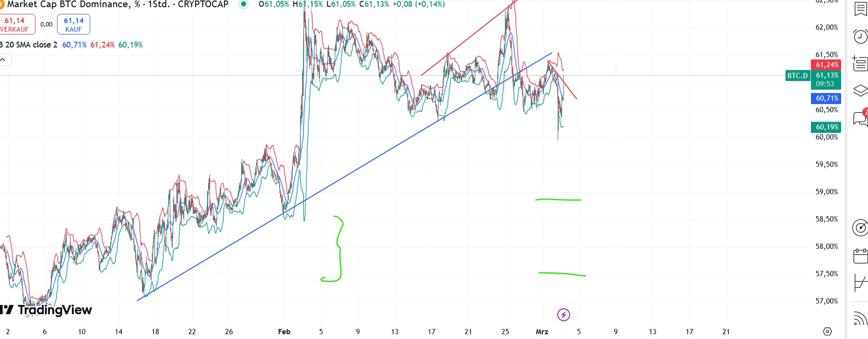Click the 20 SMA close 2 indicator label
Viewport: 868px width, 339px height.
pos(31,45)
